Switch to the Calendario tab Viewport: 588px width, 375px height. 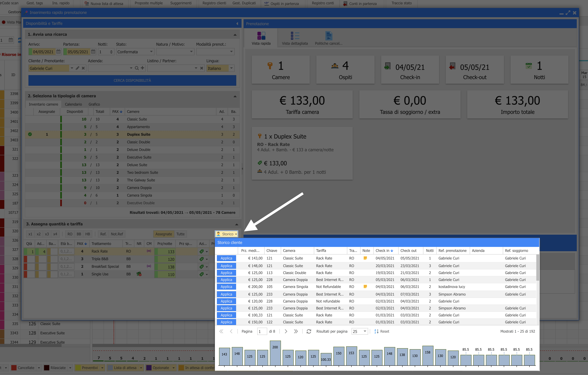pos(73,104)
